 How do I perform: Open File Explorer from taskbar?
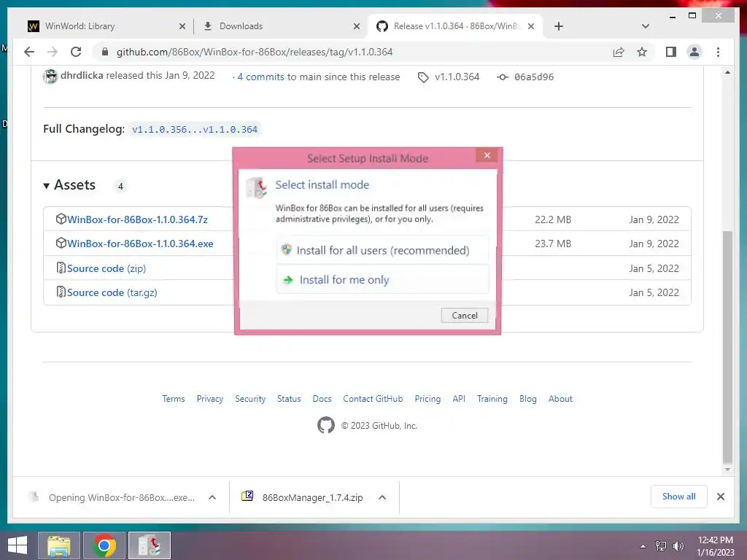(59, 545)
